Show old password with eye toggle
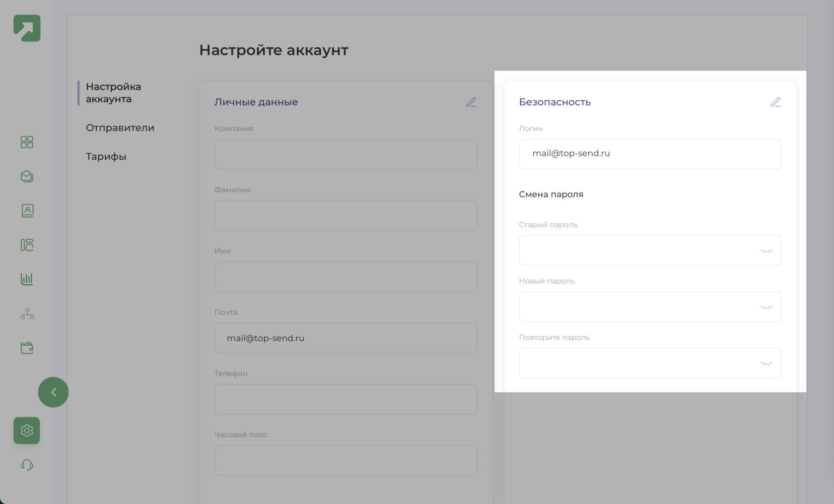Image resolution: width=834 pixels, height=504 pixels. coord(766,251)
